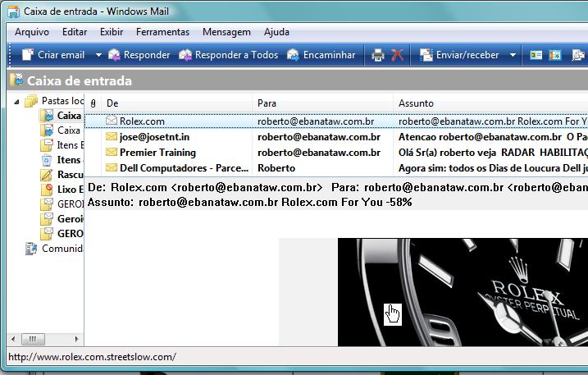Viewport: 588px width, 375px height.
Task: Open the Calendar icon in the toolbar
Action: coord(555,55)
